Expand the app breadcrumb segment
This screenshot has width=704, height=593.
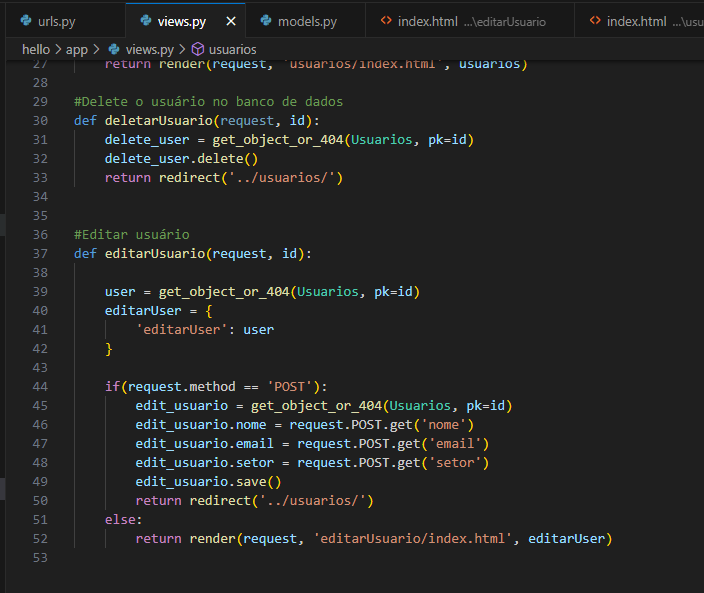point(77,48)
